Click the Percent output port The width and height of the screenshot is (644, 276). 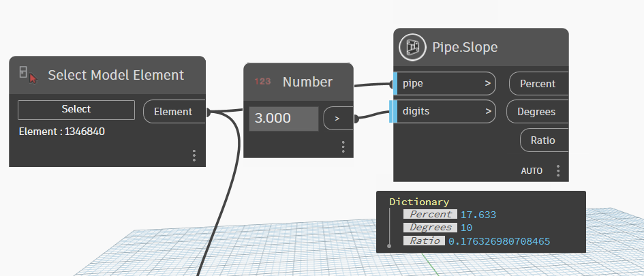coord(538,84)
